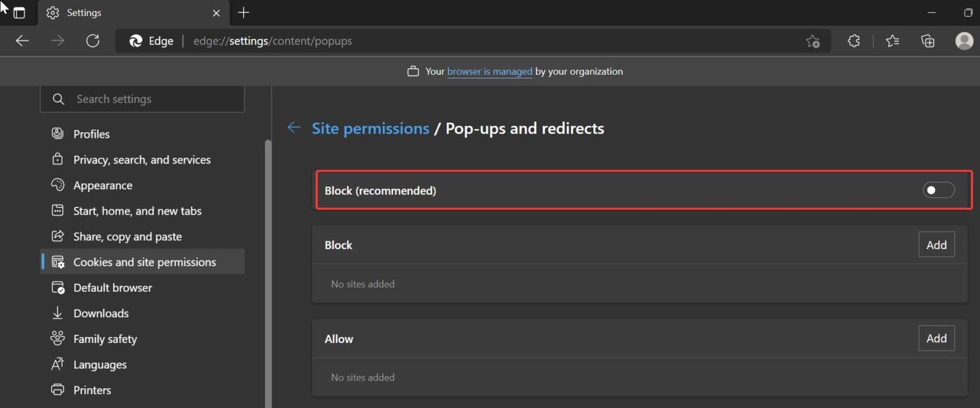Click Add next to the Allow list

click(936, 338)
